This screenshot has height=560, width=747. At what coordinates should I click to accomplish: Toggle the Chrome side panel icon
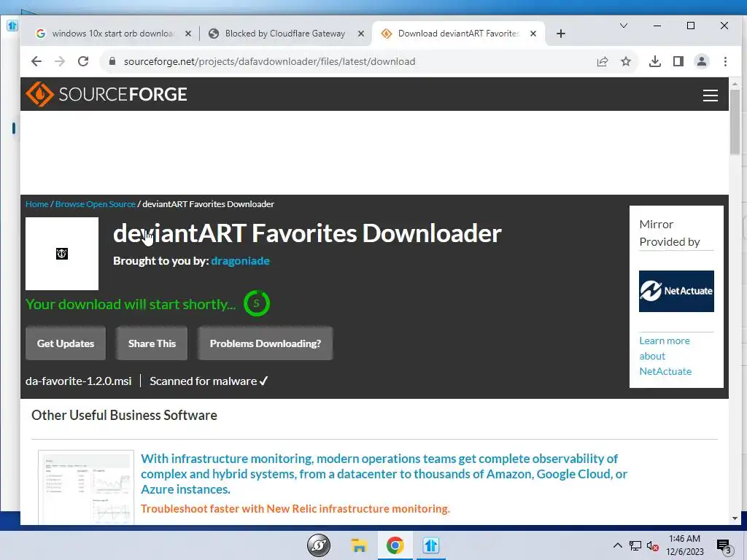[x=678, y=61]
